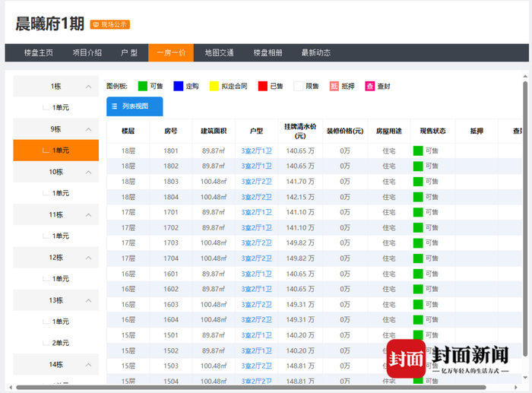532x393 pixels.
Task: Switch to 项目介绍 tab
Action: click(x=87, y=52)
